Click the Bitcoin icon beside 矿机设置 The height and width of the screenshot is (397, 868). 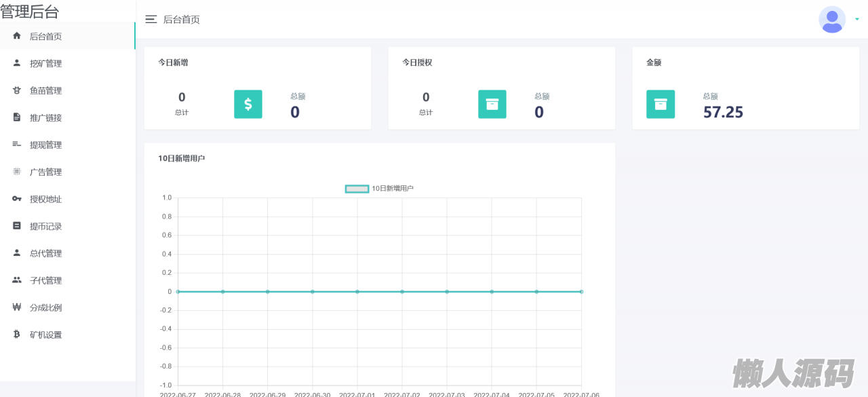(17, 335)
